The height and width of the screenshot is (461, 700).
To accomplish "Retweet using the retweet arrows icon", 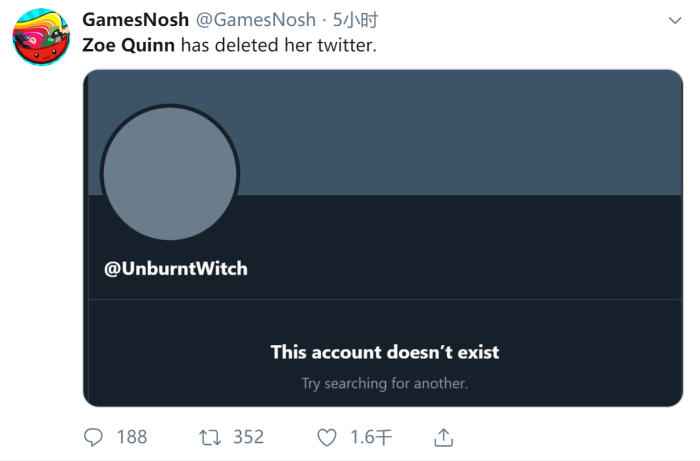I will click(210, 437).
